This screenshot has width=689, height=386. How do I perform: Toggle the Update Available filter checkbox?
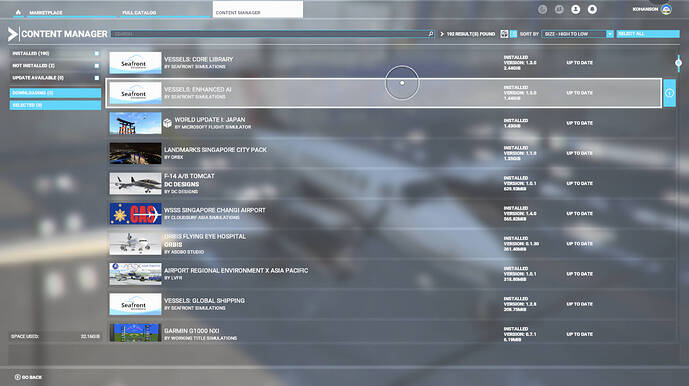click(x=97, y=78)
